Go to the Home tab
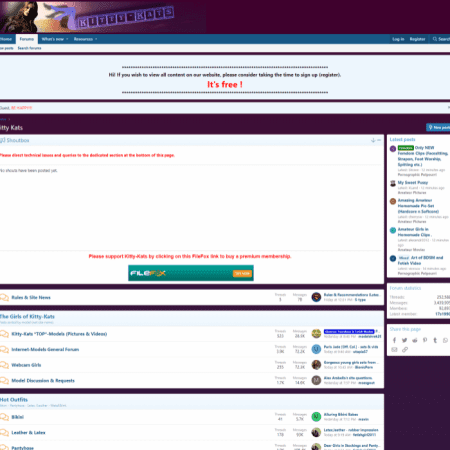The height and width of the screenshot is (450, 450). click(x=6, y=39)
